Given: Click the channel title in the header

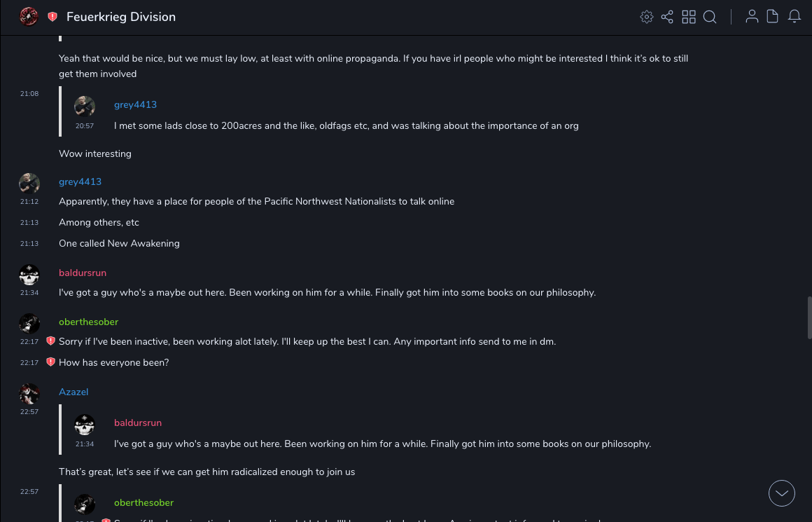Looking at the screenshot, I should tap(121, 17).
